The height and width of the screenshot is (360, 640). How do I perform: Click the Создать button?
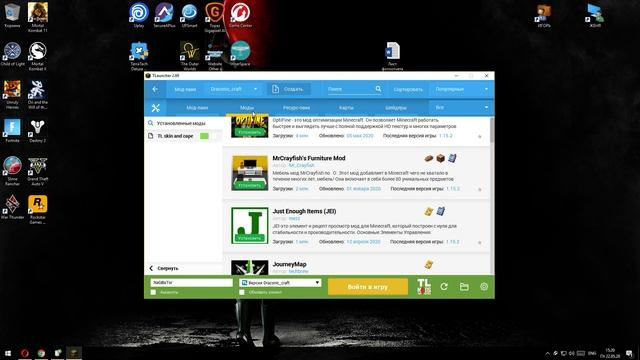pyautogui.click(x=289, y=89)
